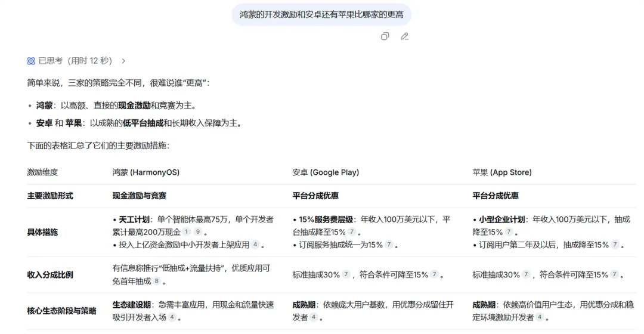644x334 pixels.
Task: Click 平台分成优惠 in the 苹果 column
Action: click(x=496, y=196)
